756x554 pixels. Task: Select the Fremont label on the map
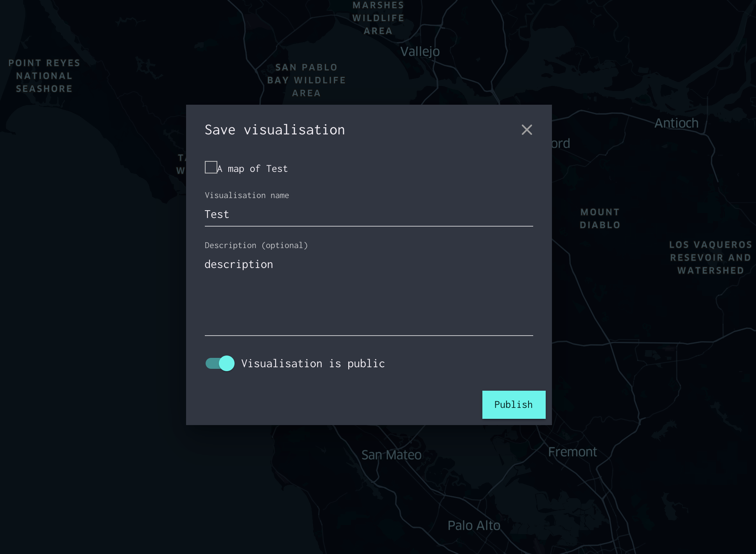tap(572, 452)
